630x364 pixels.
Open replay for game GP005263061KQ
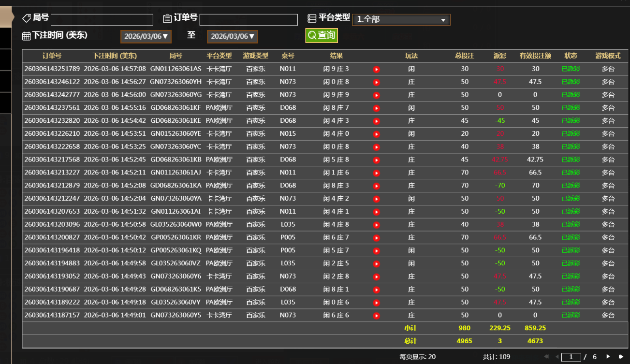pos(377,251)
